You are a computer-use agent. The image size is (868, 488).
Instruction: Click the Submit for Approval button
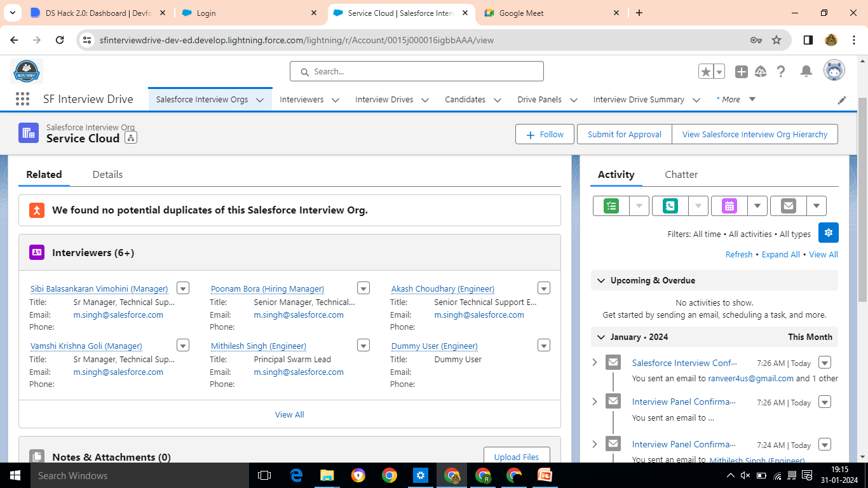[624, 134]
